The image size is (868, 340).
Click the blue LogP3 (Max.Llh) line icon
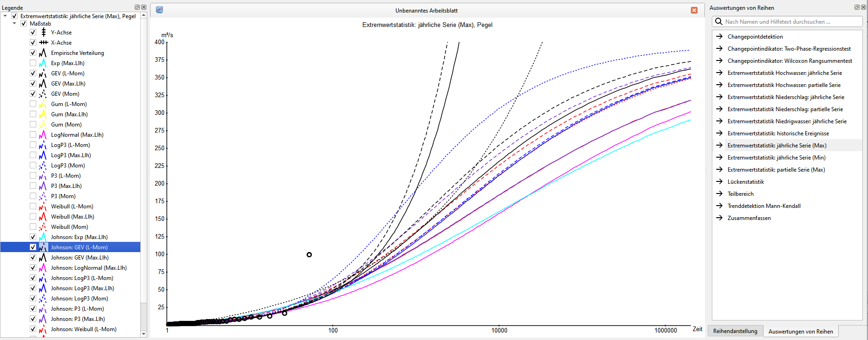(43, 155)
